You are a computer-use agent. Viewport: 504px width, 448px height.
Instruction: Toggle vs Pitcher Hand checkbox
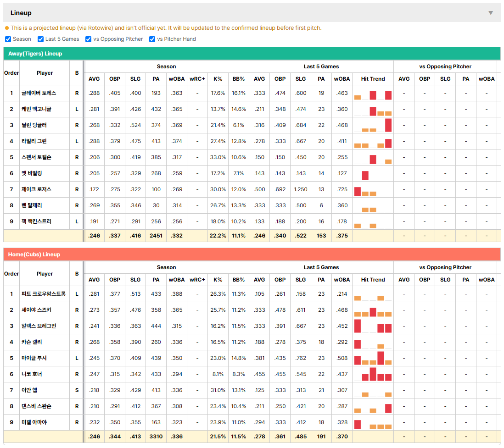(x=152, y=39)
